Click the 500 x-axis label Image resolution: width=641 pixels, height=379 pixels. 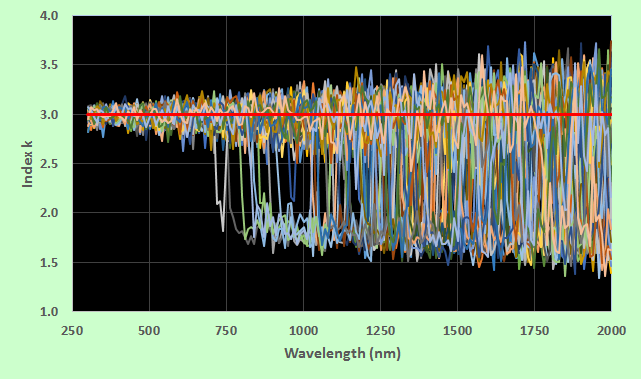click(x=149, y=330)
